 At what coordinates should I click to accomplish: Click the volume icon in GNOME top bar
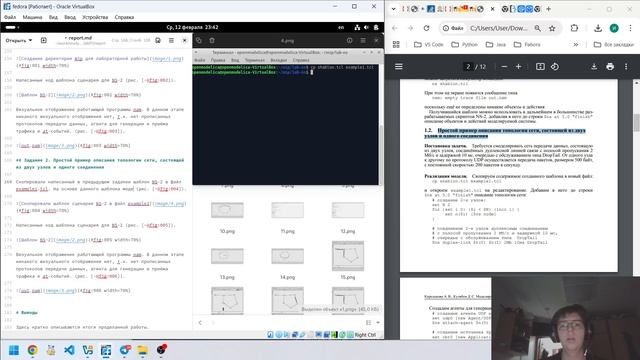tap(367, 27)
